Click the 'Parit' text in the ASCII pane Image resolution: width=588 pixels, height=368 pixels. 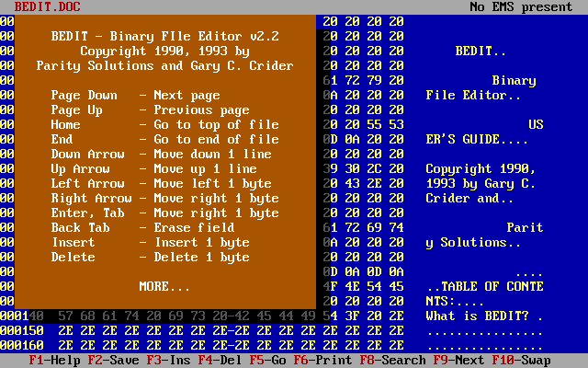[x=526, y=227]
